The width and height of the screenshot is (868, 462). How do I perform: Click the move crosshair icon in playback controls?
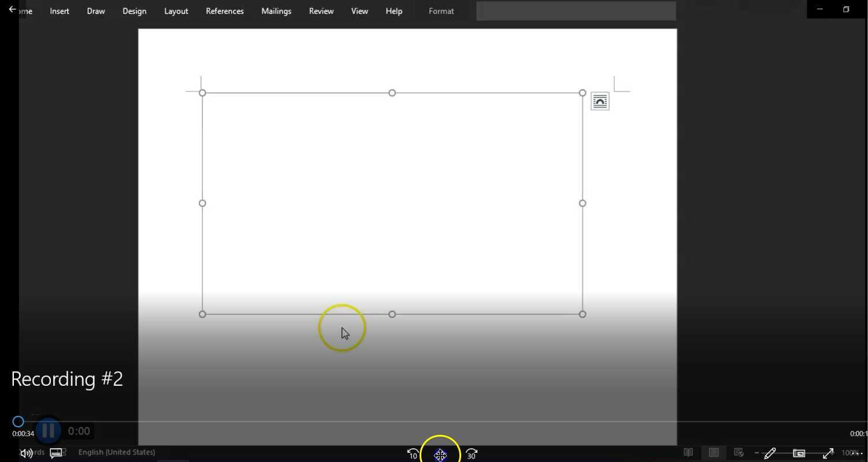click(440, 456)
